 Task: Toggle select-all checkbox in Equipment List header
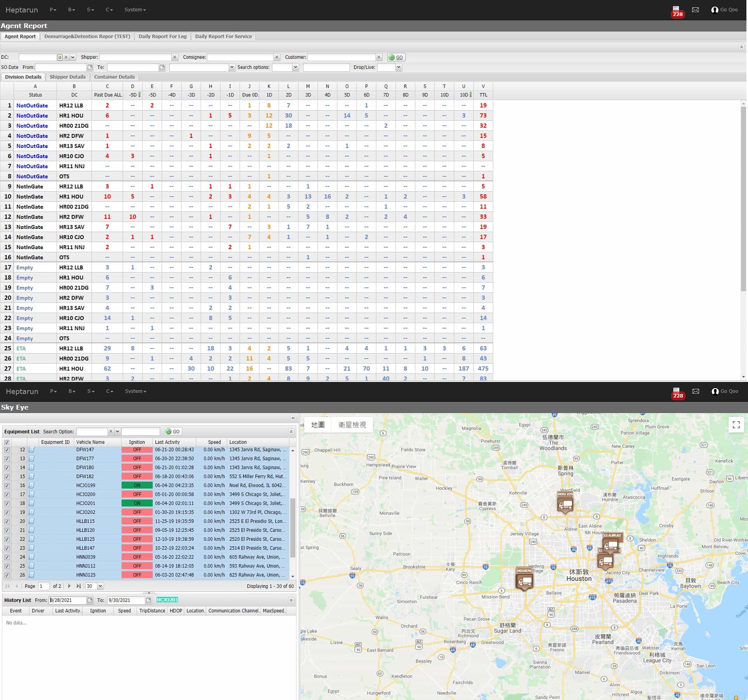click(x=7, y=442)
